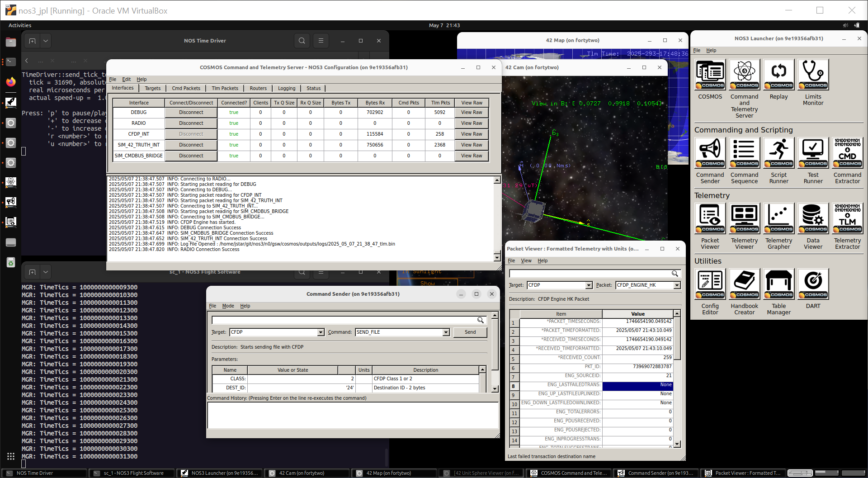Open Command Sequence tool
This screenshot has width=868, height=478.
click(x=744, y=153)
